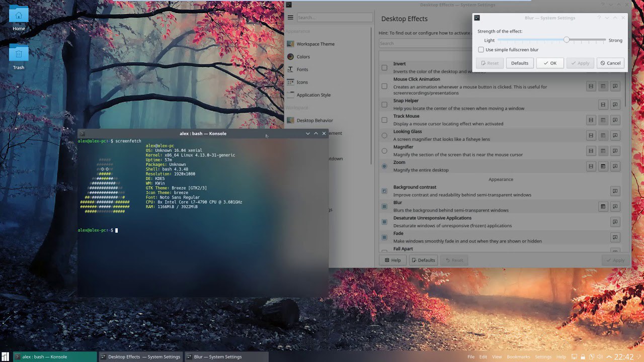Open the Help menu in panel

pyautogui.click(x=560, y=357)
